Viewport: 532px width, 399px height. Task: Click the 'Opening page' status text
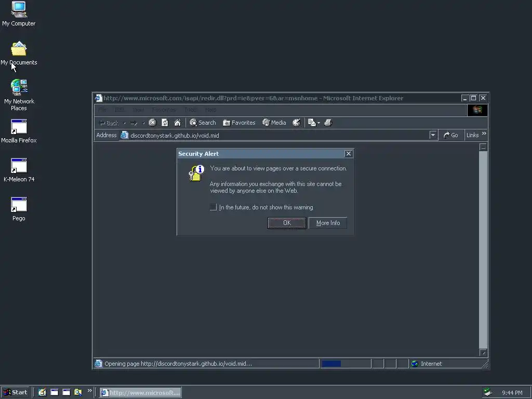178,364
